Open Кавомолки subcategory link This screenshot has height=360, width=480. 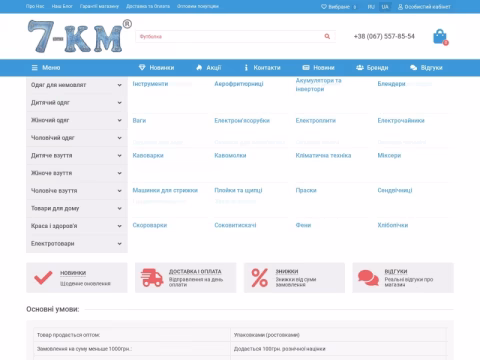click(x=230, y=156)
